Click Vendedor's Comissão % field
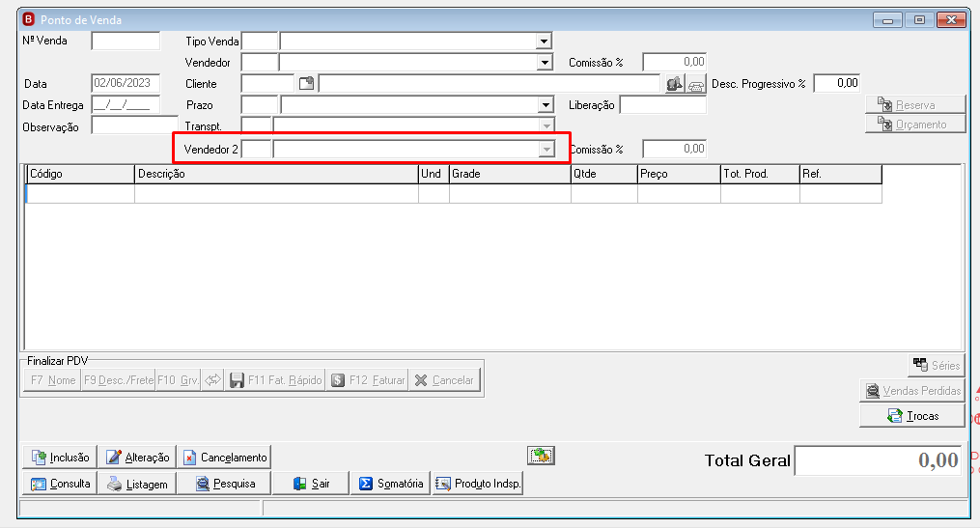980x528 pixels. click(x=674, y=62)
